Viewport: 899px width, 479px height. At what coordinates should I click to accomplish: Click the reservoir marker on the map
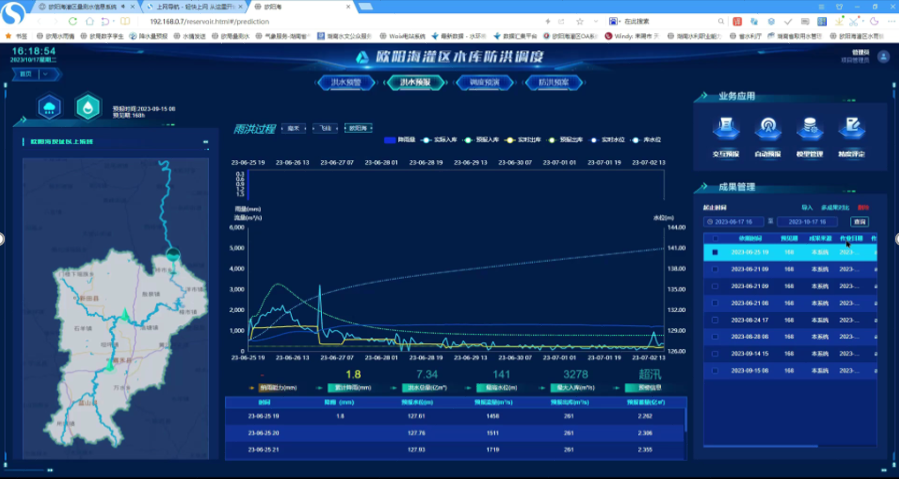(173, 253)
